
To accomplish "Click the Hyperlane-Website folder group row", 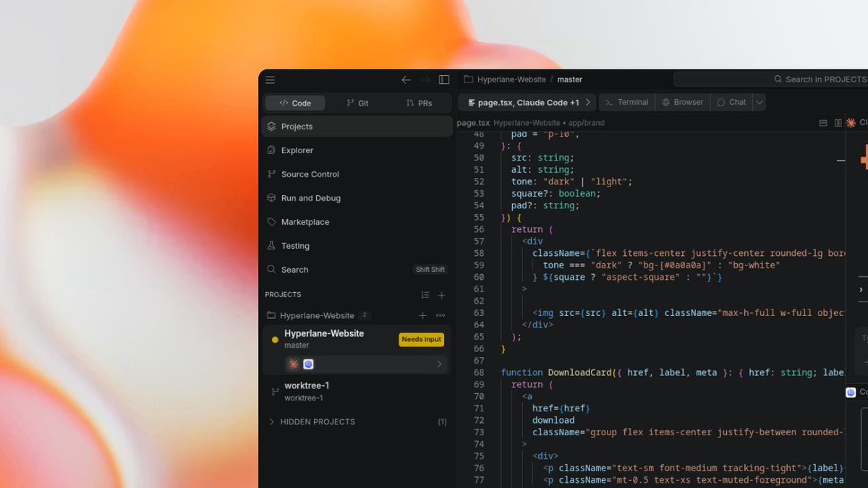I will click(357, 315).
